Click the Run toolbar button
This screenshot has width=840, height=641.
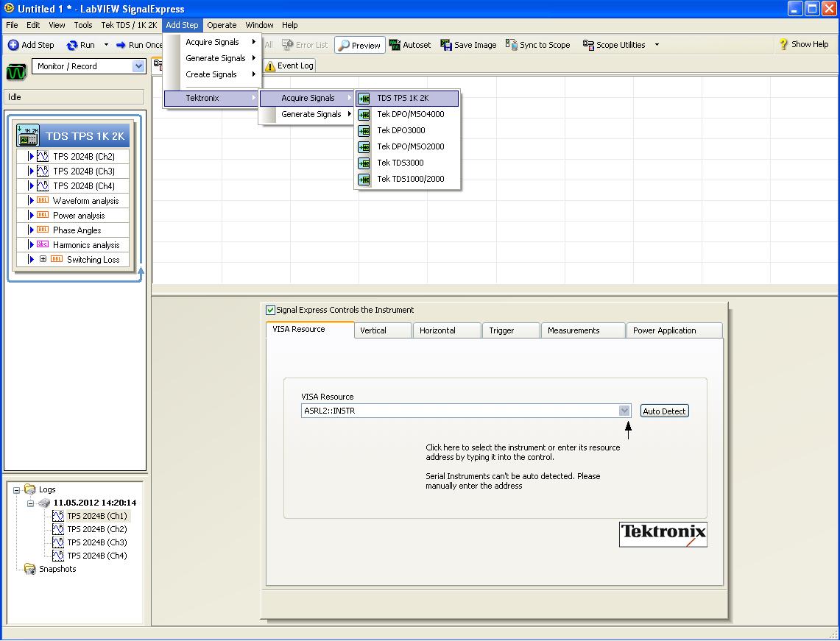[80, 45]
